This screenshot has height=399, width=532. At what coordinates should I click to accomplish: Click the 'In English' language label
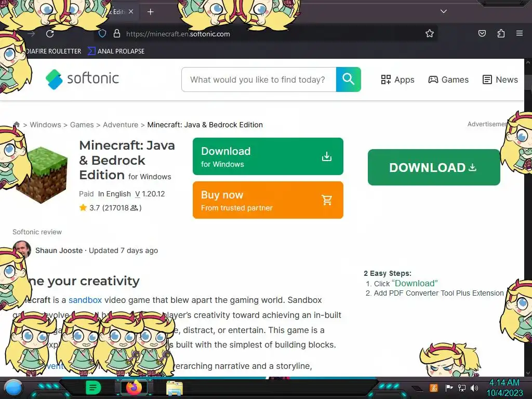(x=114, y=194)
